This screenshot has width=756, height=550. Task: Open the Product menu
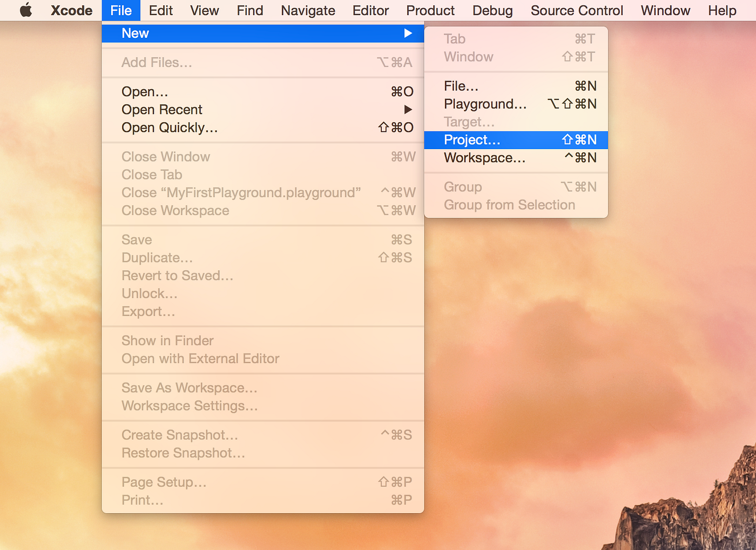click(x=430, y=10)
